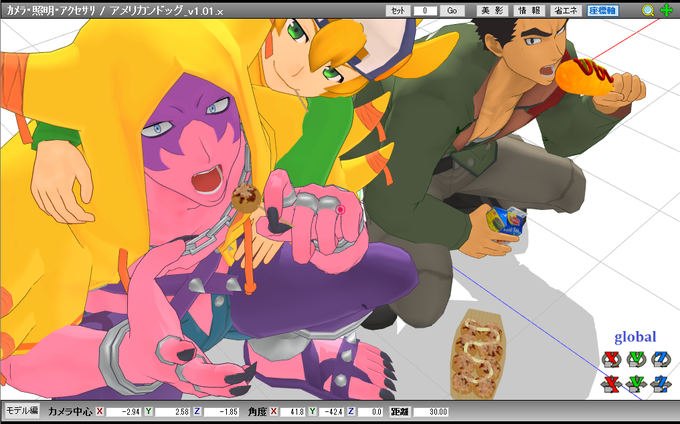
Task: Click the green Y axis move icon
Action: [636, 384]
